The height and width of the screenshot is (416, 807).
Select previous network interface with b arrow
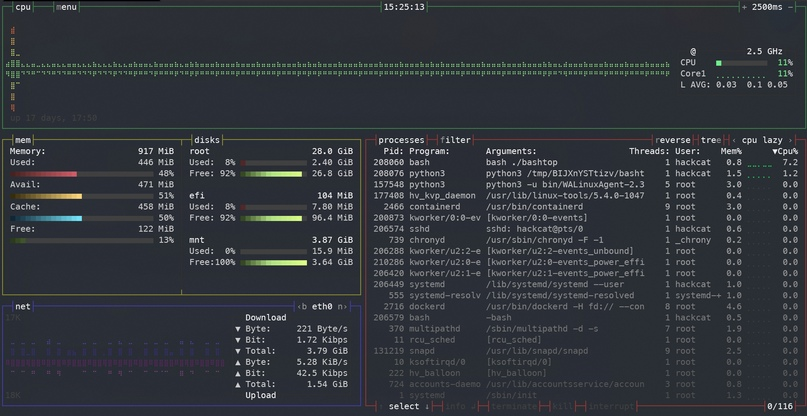pyautogui.click(x=302, y=306)
